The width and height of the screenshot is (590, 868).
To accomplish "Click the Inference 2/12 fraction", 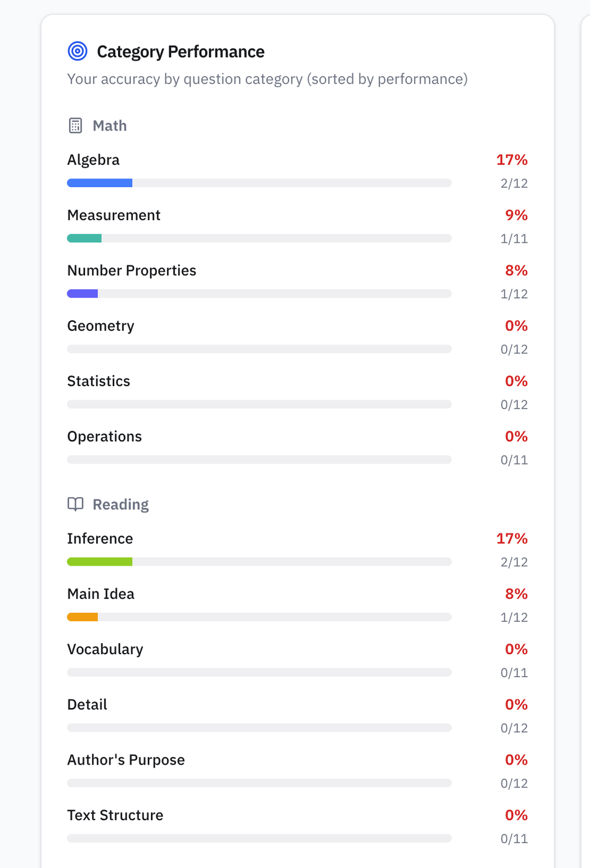I will pyautogui.click(x=514, y=562).
